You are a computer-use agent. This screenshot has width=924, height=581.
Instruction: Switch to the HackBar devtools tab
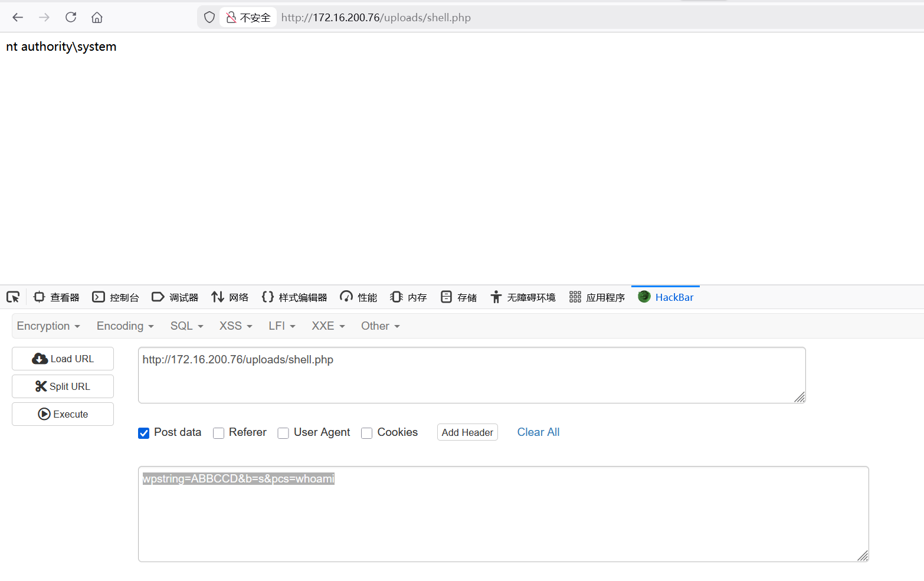[666, 297]
